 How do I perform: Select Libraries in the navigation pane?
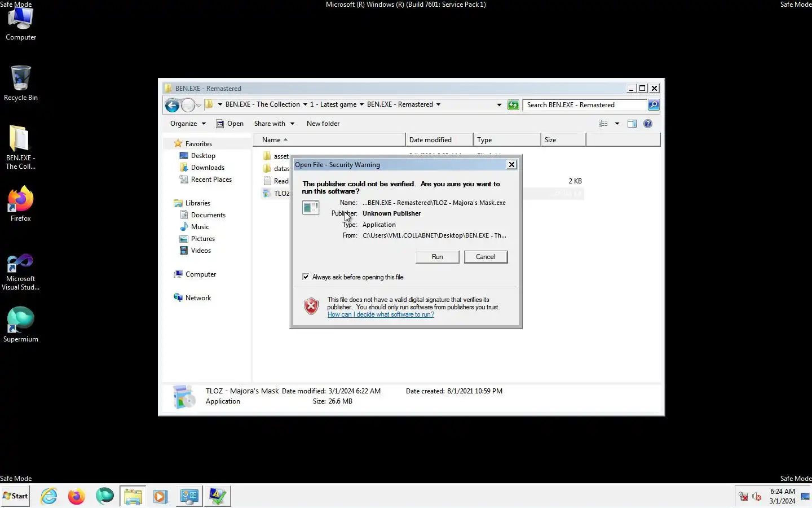pyautogui.click(x=192, y=203)
